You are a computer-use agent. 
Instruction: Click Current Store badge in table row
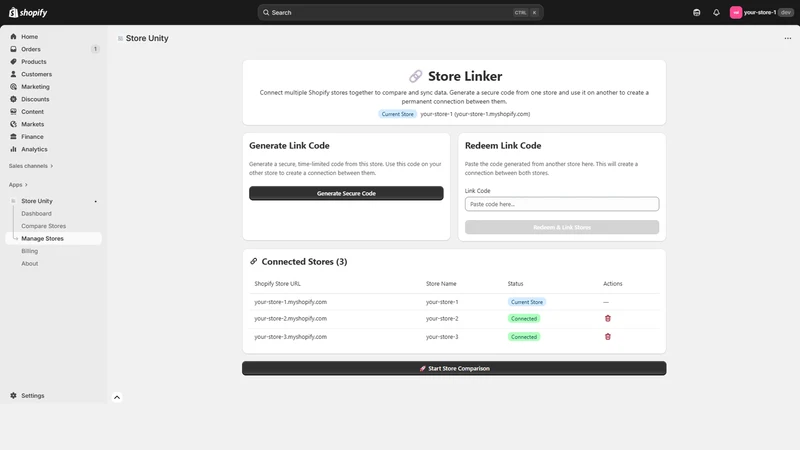(x=527, y=302)
